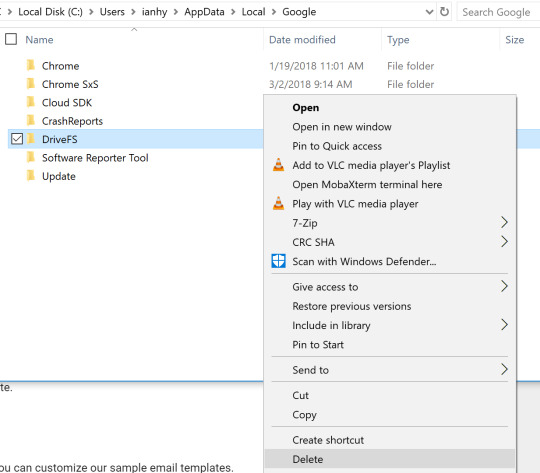The height and width of the screenshot is (473, 540).
Task: Sort by the Date modified column header
Action: tap(302, 40)
